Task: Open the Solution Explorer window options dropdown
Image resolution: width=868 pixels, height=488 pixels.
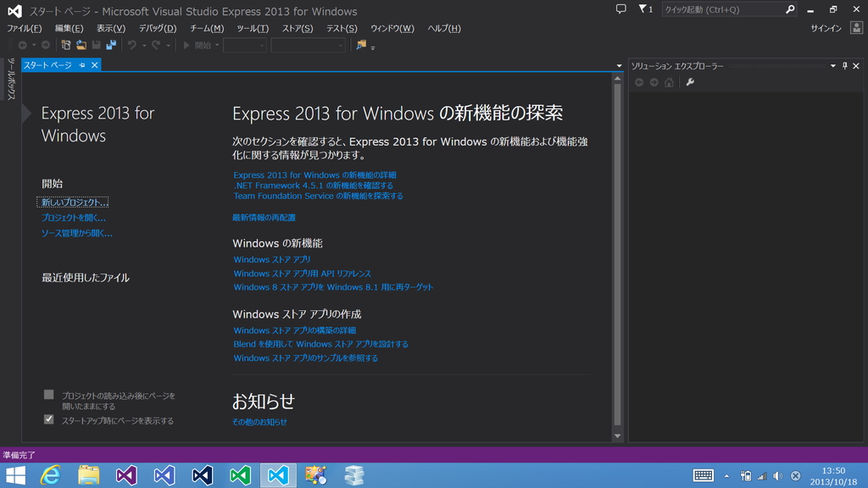Action: [833, 66]
